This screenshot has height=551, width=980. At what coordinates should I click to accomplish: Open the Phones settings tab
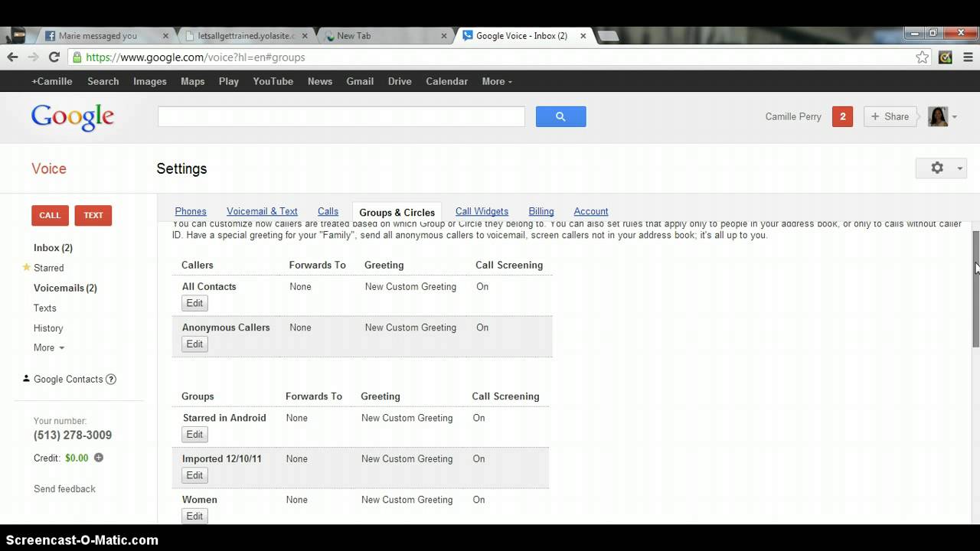click(x=191, y=211)
